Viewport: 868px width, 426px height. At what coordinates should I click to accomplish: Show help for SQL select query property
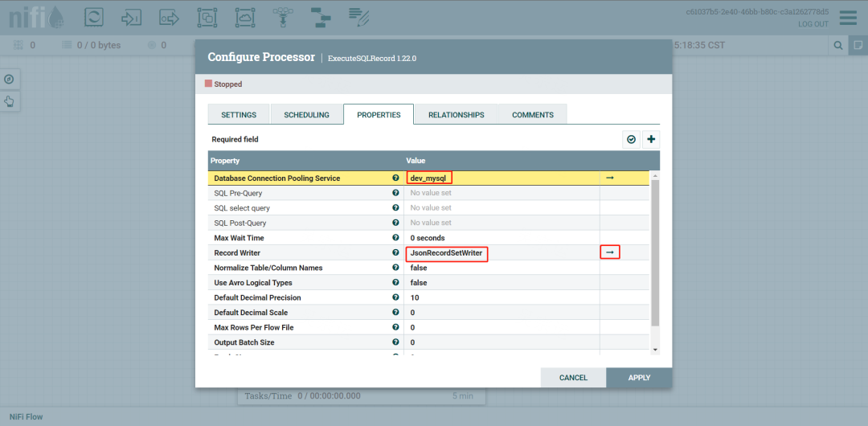point(395,207)
